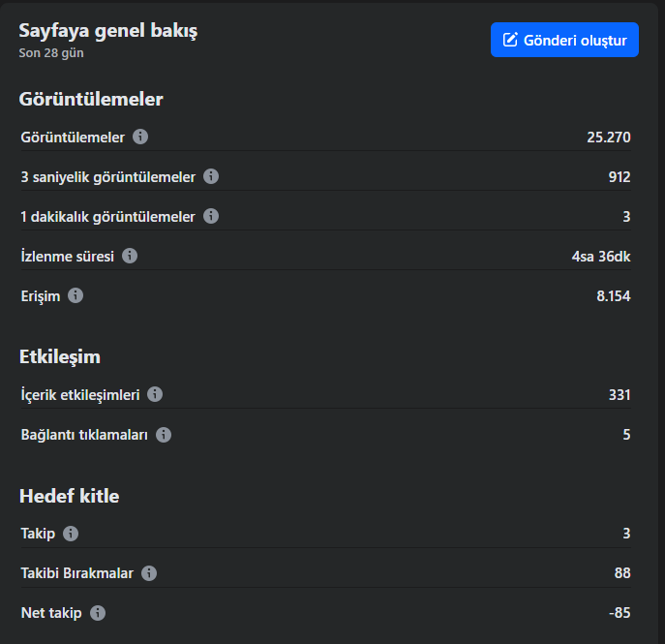
Task: Click the İzlenme süresi value 4sa 36dk
Action: pos(601,257)
